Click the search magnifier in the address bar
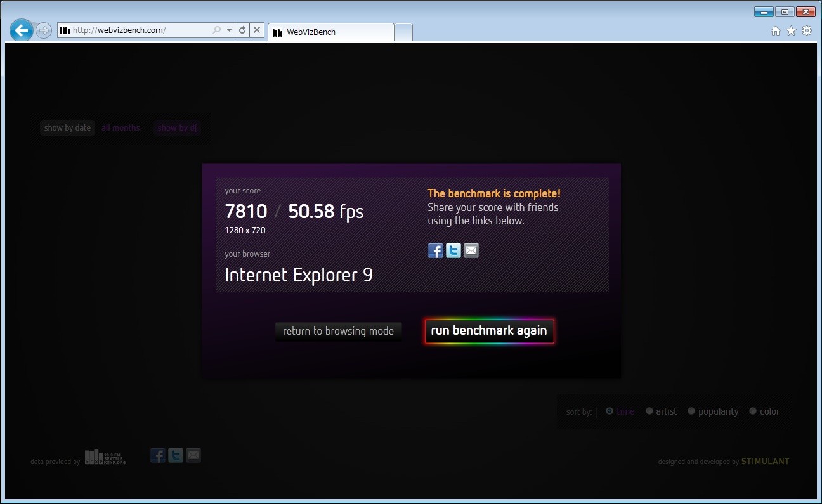The height and width of the screenshot is (504, 822). pyautogui.click(x=217, y=30)
